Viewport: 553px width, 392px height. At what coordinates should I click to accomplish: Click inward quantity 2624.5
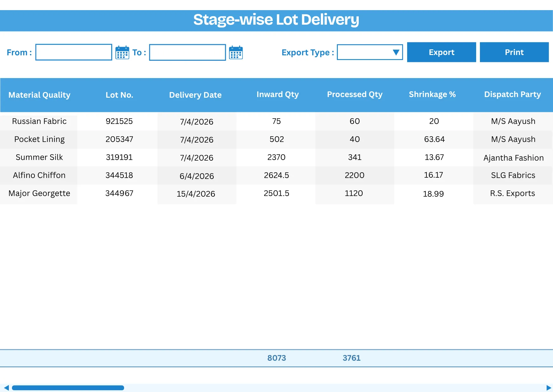[x=276, y=175]
